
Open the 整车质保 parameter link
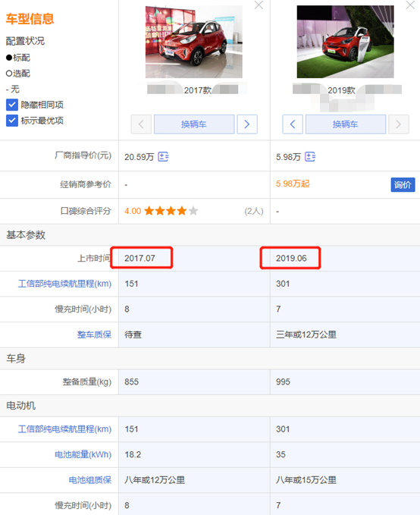click(x=94, y=334)
